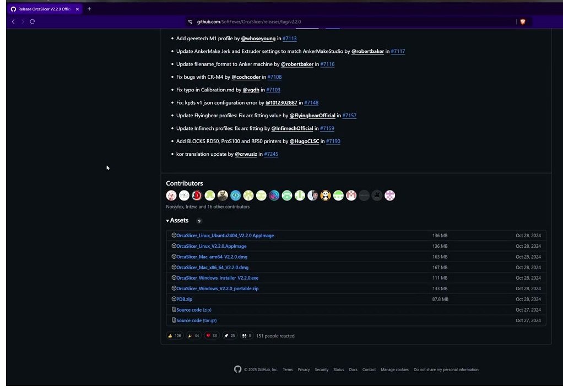Download OrcaSlicer_Mac_arm64_V2.2.0.dmg
Viewport: 563px width, 392px height.
[x=212, y=257]
